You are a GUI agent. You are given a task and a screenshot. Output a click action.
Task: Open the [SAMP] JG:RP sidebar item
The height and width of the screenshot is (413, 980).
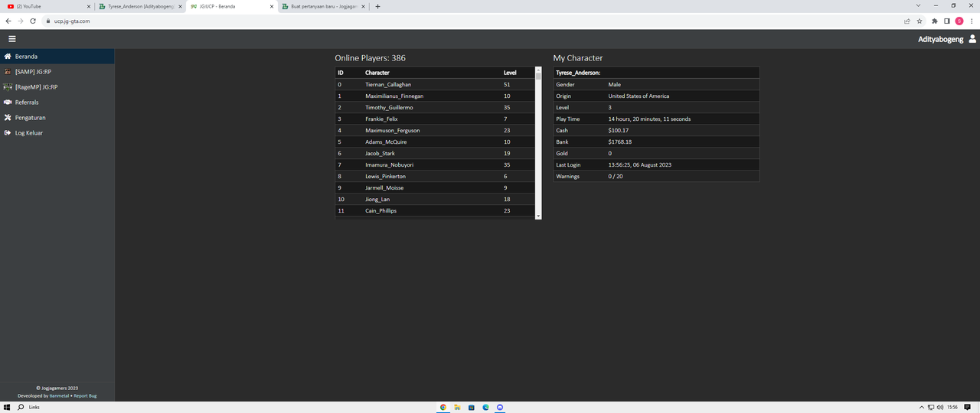[x=57, y=72]
